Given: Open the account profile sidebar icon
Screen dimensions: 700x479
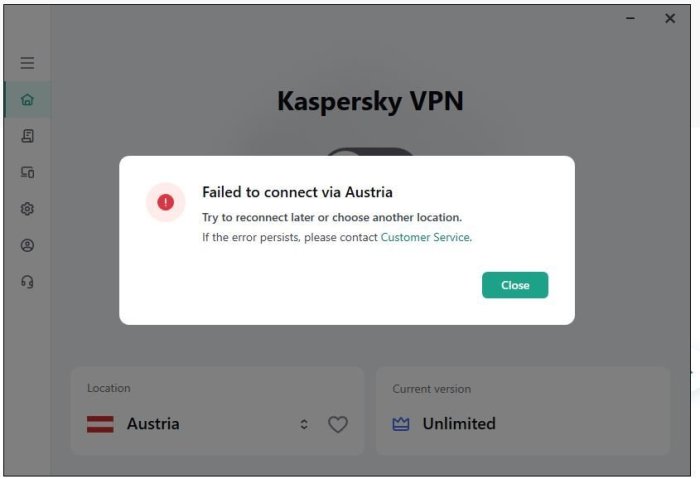Looking at the screenshot, I should 27,245.
